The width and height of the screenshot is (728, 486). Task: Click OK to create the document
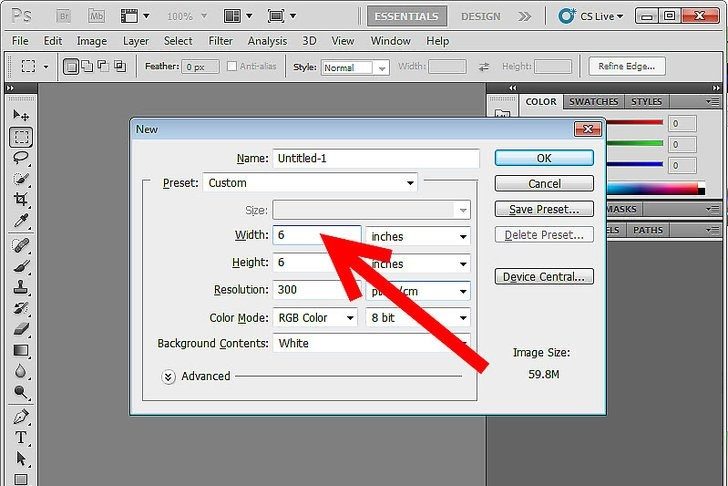tap(544, 158)
